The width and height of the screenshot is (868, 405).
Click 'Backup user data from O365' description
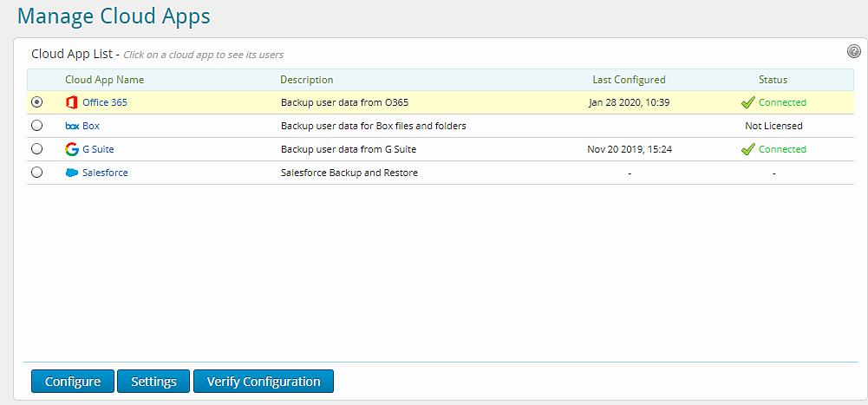coord(345,102)
